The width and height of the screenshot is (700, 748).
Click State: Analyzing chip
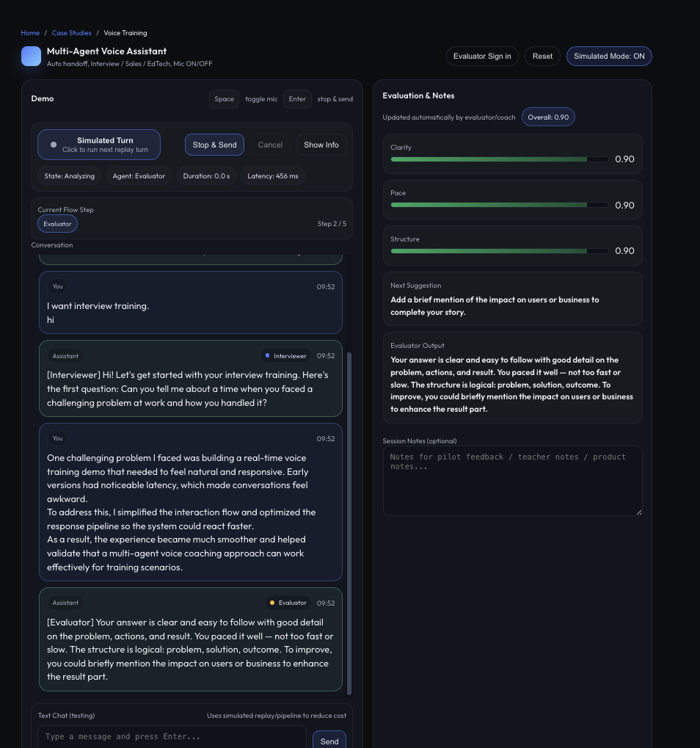(70, 176)
